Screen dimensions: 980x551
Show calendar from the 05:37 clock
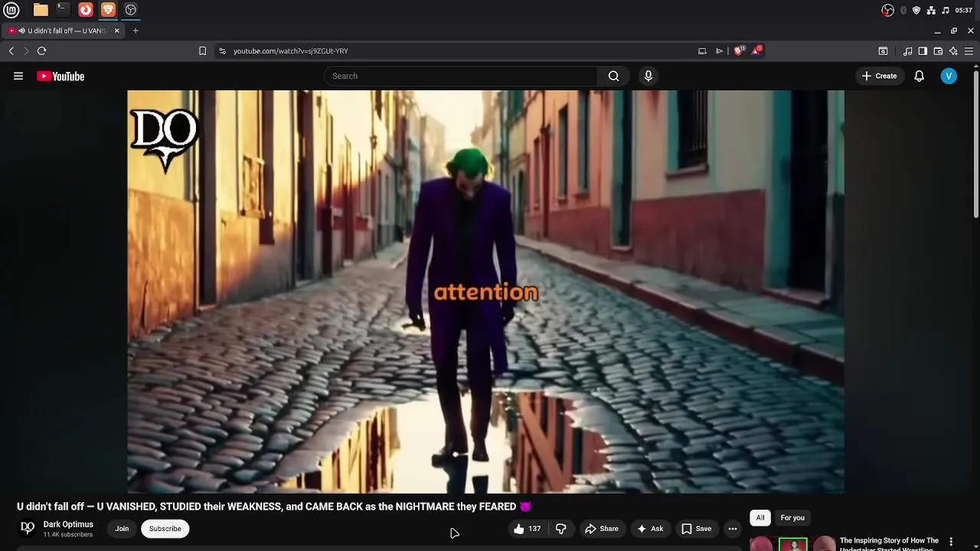(x=963, y=10)
